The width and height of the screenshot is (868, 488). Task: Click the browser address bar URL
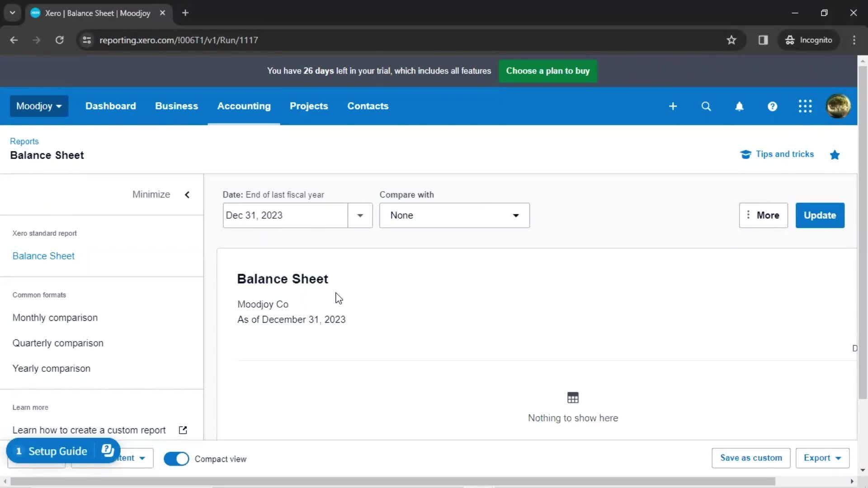click(179, 40)
